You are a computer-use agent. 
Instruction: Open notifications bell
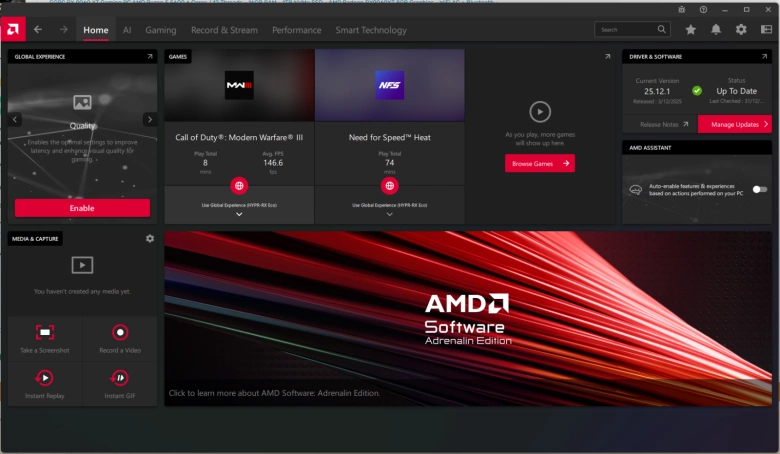coord(716,30)
